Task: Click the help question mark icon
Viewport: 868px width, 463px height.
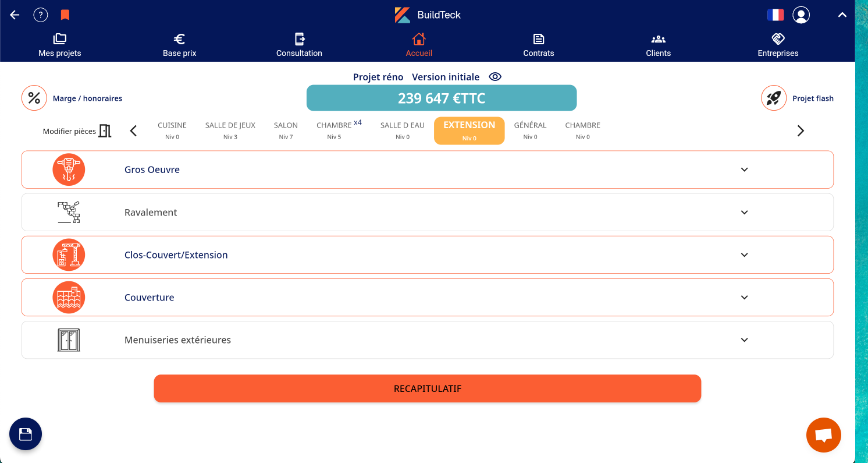Action: click(40, 15)
